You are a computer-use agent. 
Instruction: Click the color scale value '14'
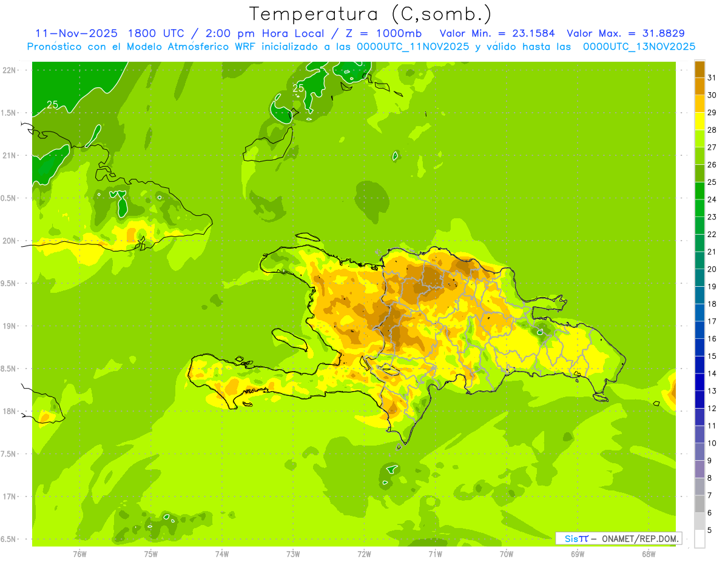[712, 373]
